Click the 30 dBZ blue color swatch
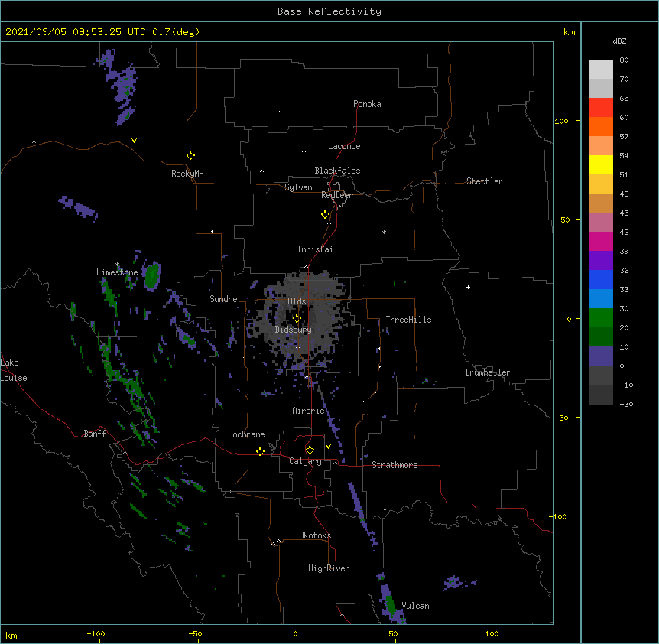 point(601,298)
